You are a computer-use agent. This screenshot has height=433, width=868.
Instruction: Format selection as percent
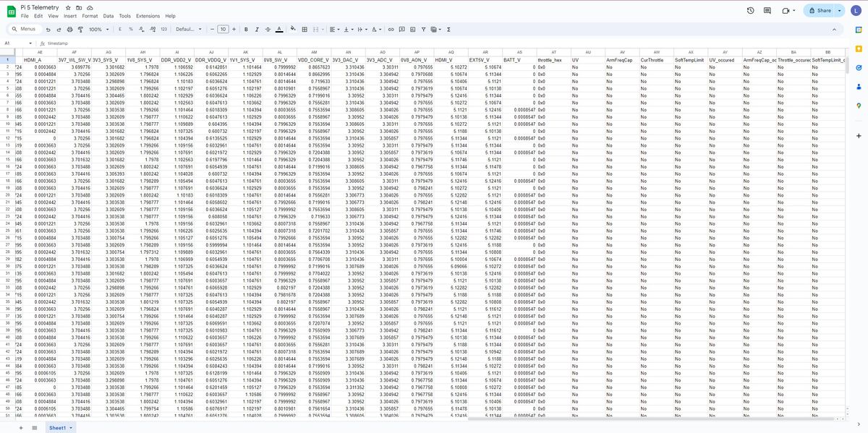tap(131, 29)
